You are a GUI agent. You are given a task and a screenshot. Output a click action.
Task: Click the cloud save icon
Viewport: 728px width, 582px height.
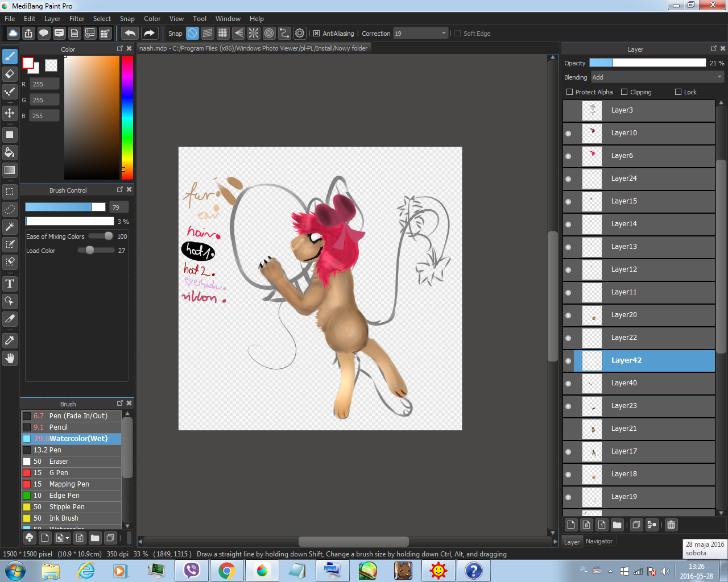[x=13, y=33]
